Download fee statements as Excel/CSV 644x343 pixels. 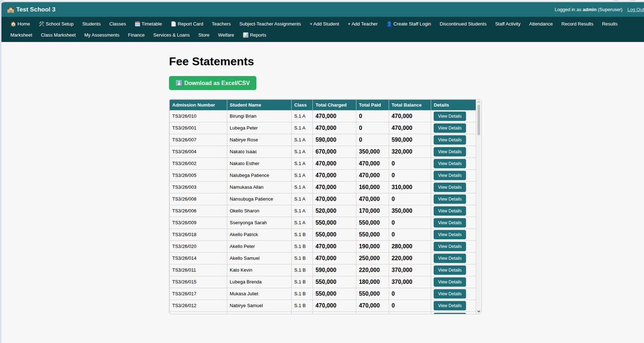[213, 83]
